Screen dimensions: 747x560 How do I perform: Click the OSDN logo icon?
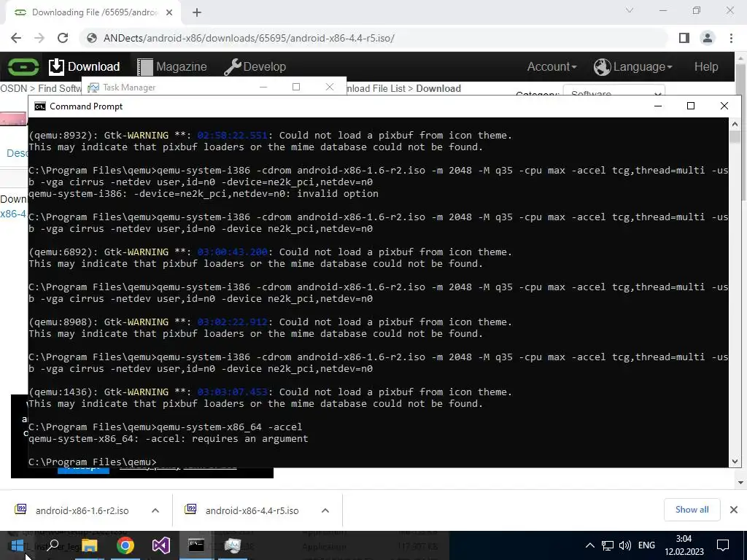click(x=23, y=66)
